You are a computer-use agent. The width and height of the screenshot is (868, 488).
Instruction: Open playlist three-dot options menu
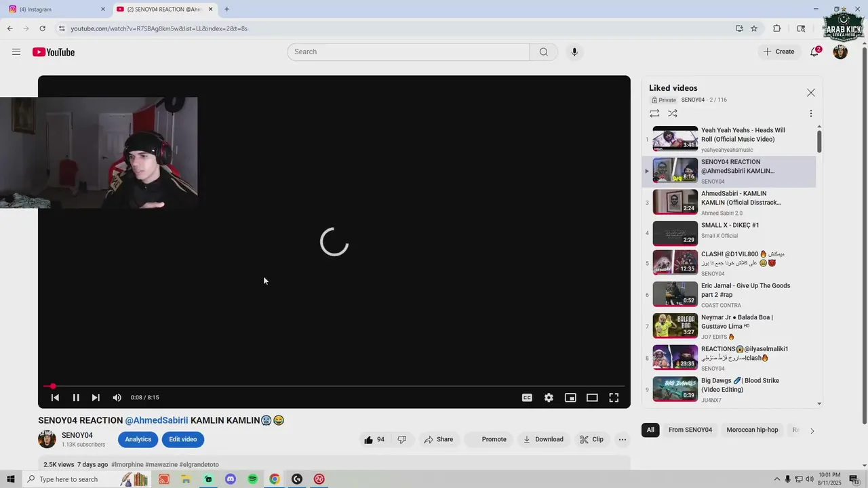tap(811, 114)
